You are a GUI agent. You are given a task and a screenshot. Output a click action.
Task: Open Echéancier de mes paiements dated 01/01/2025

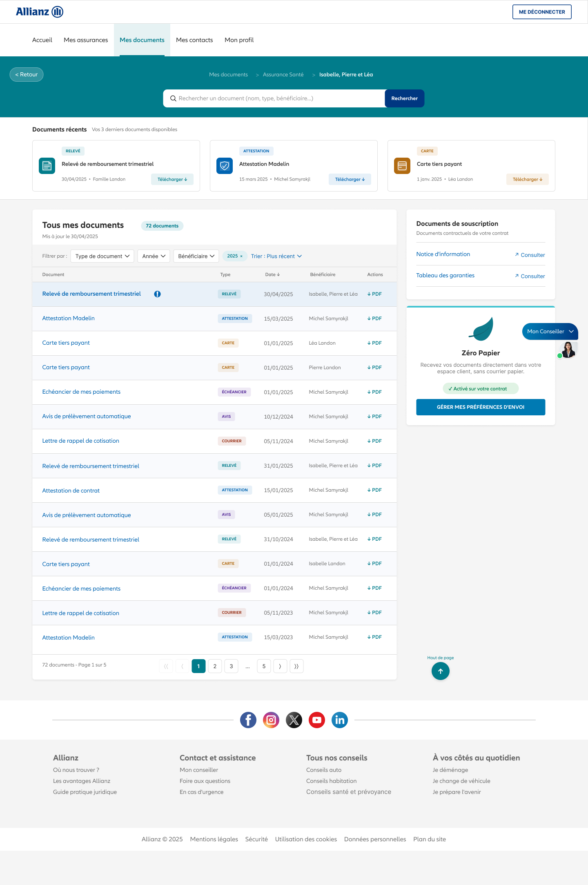[81, 392]
